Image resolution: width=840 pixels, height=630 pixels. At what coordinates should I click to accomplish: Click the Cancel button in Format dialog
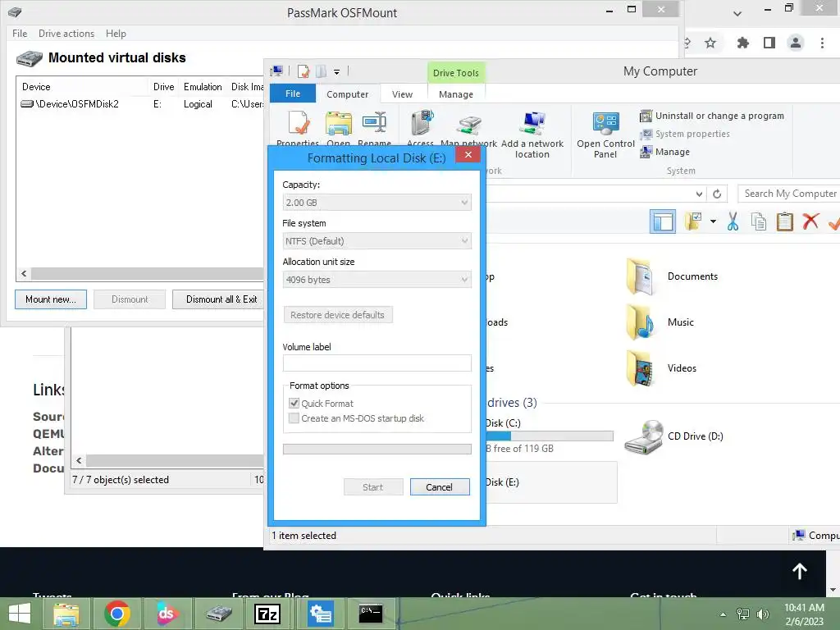point(440,487)
